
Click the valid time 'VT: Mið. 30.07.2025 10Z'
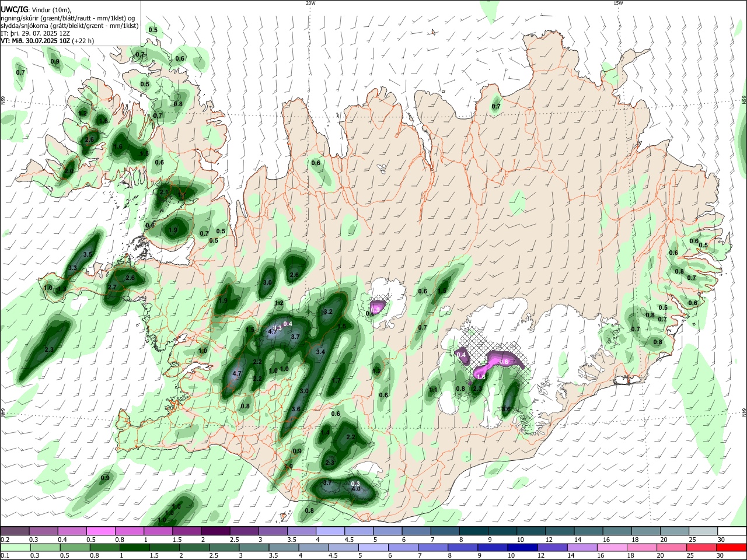tap(36, 41)
